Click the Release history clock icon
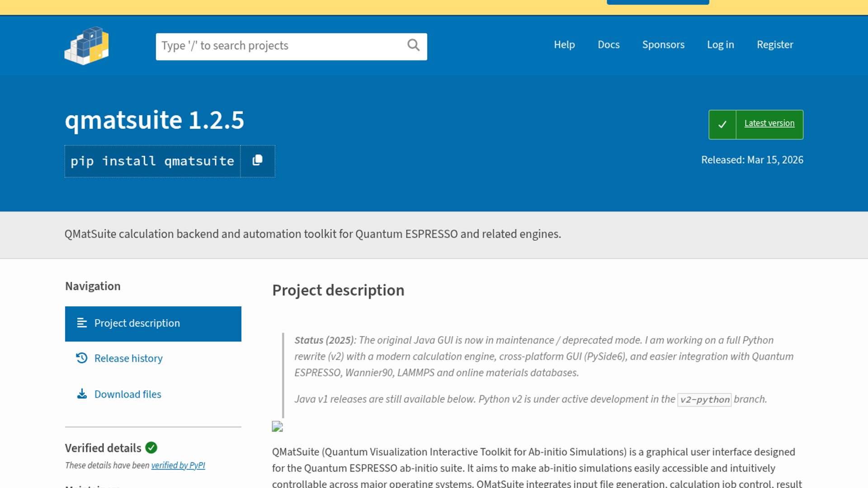 pyautogui.click(x=82, y=358)
